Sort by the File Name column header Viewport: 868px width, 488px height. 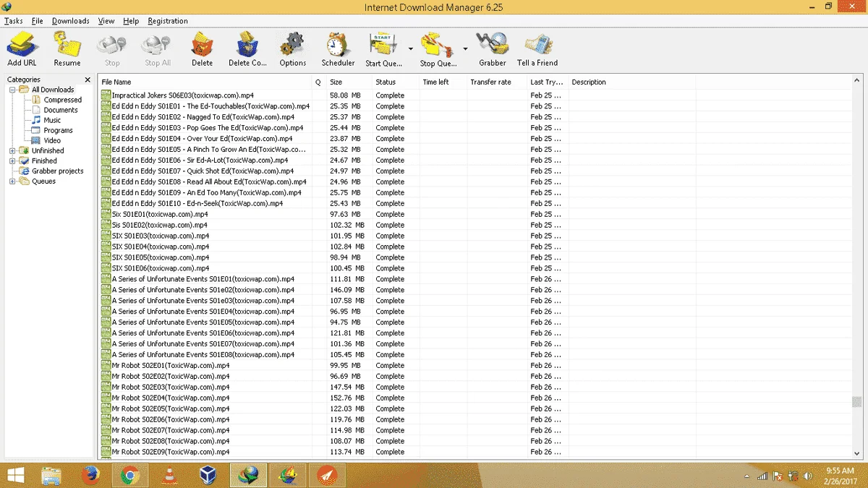tap(205, 82)
